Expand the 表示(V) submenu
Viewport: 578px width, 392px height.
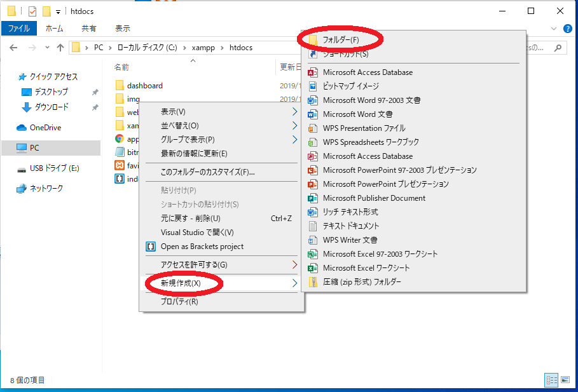(x=294, y=112)
